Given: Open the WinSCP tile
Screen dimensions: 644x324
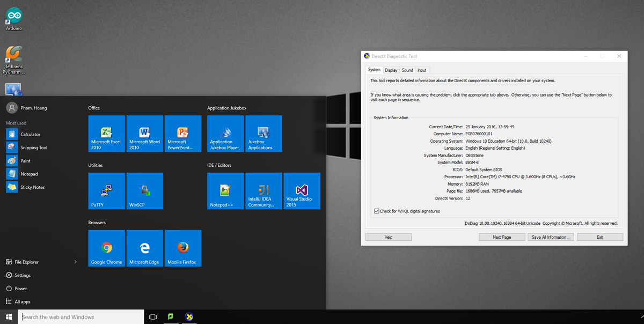Looking at the screenshot, I should coord(144,191).
